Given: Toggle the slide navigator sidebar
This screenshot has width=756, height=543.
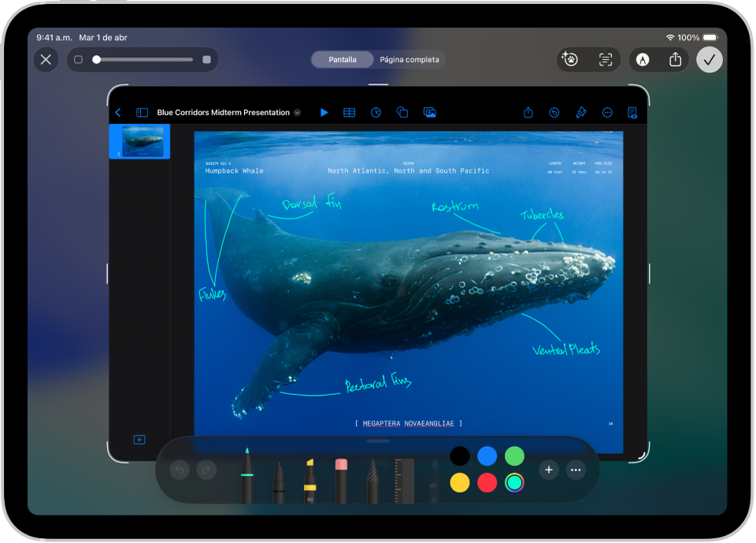Looking at the screenshot, I should (141, 112).
